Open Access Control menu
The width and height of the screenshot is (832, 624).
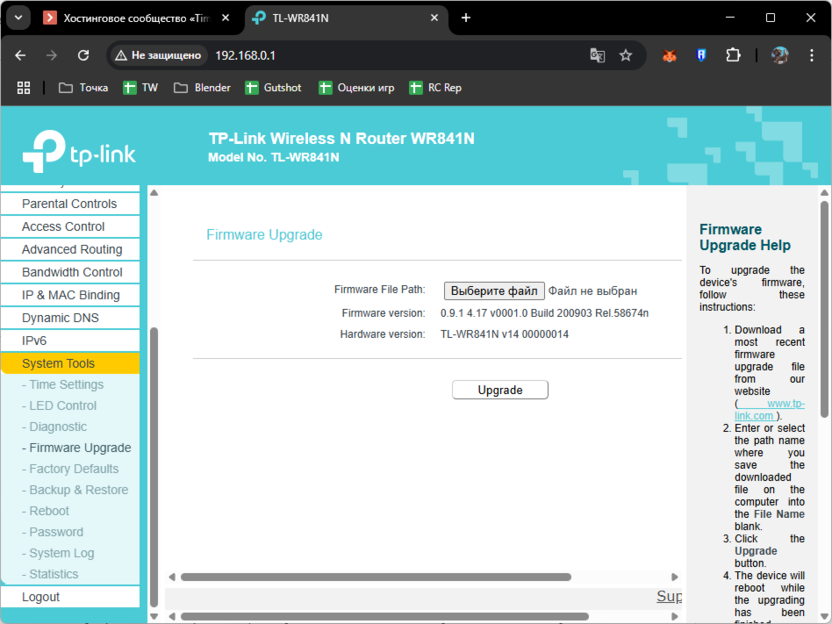pos(70,227)
